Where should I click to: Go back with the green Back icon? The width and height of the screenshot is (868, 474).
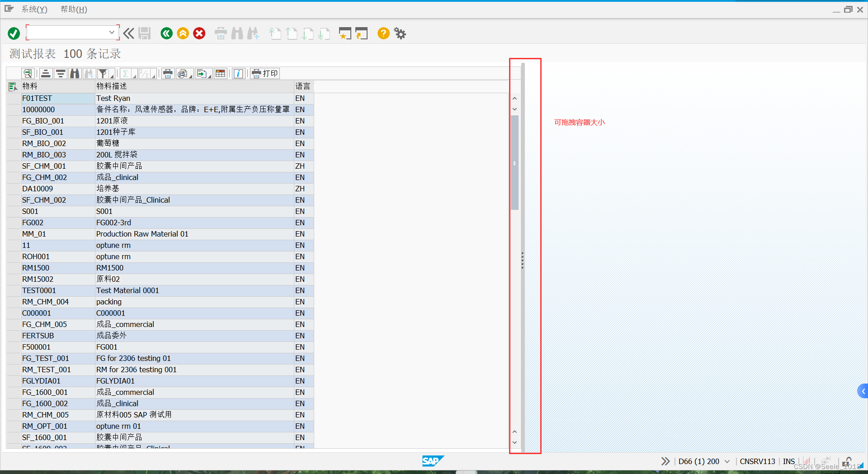click(167, 33)
